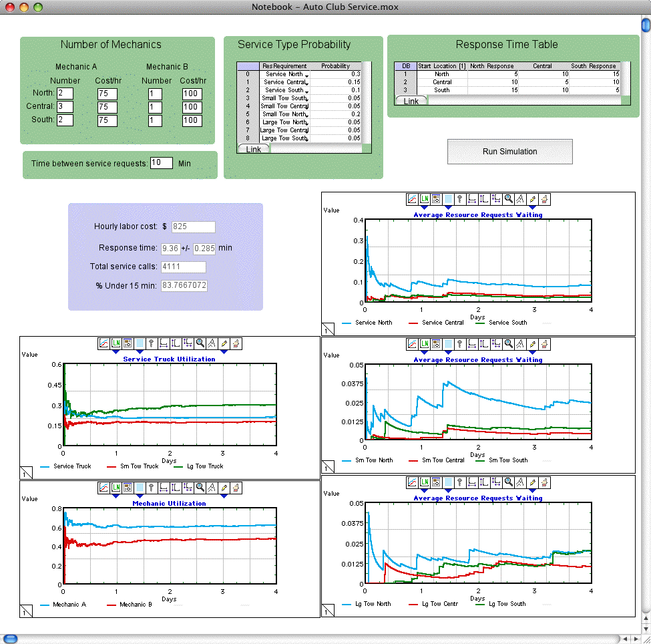Viewport: 651px width, 644px height.
Task: Click grid density icon in Service North plot
Action: click(448, 199)
